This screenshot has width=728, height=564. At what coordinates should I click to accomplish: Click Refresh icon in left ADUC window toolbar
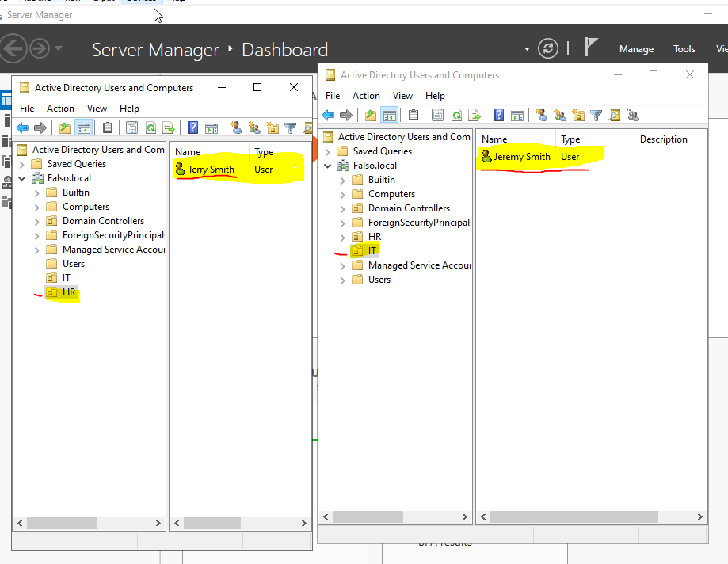pos(151,128)
